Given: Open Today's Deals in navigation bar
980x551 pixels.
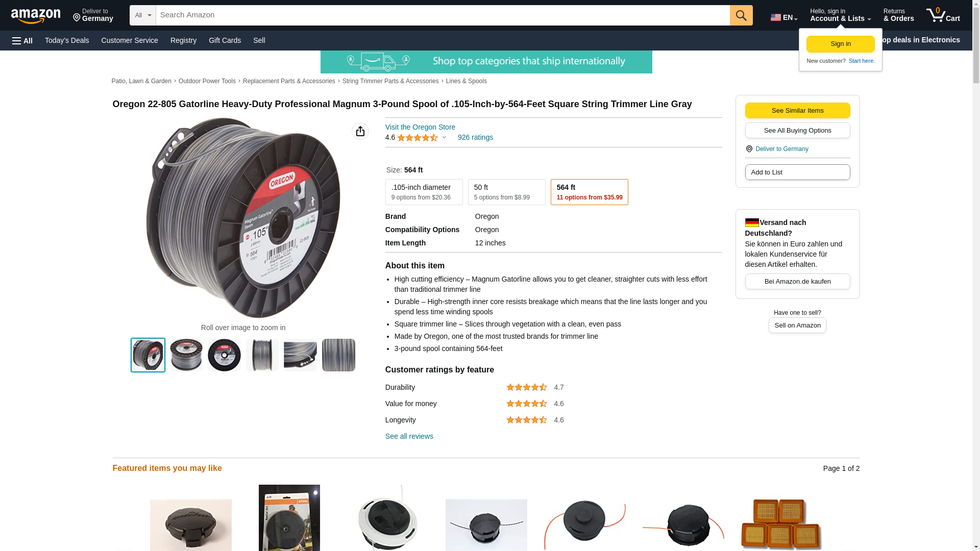Looking at the screenshot, I should click(x=67, y=40).
